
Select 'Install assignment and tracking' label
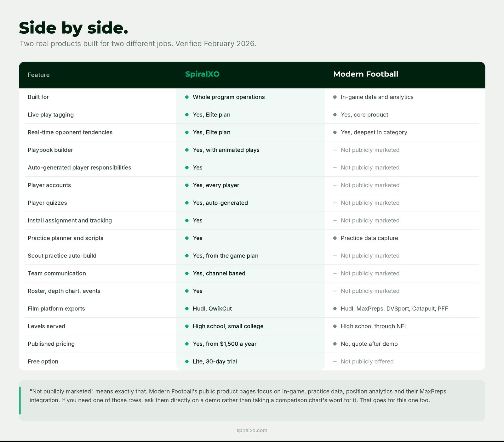point(70,220)
